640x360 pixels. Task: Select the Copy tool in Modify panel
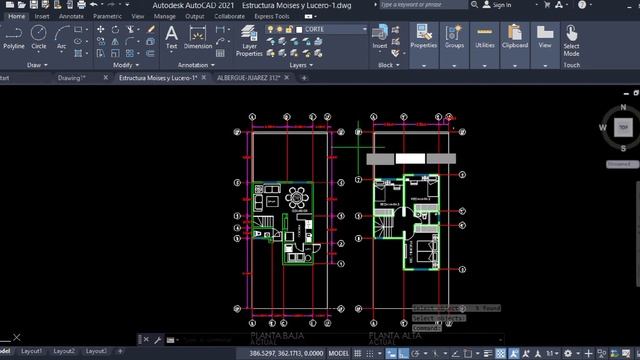click(100, 41)
